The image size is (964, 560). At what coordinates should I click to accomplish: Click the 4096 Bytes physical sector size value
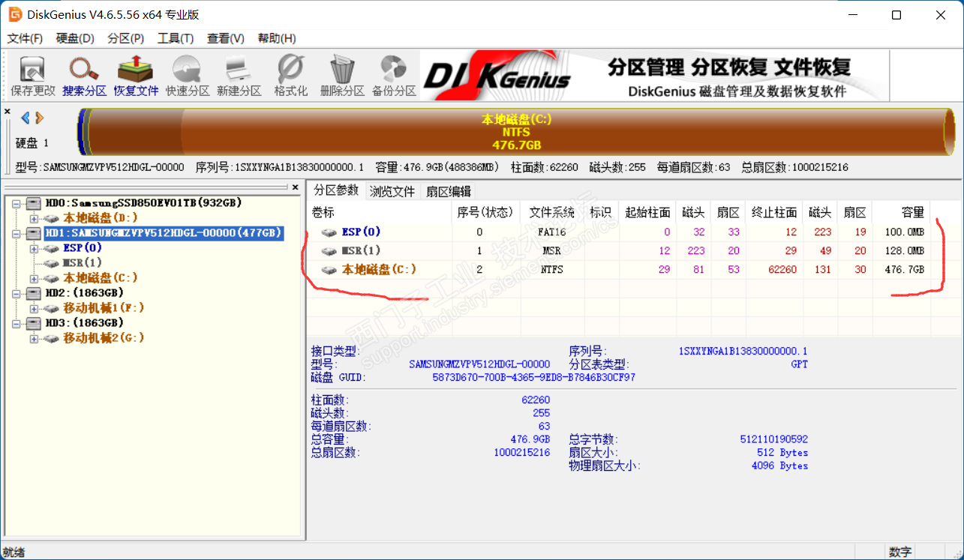(780, 466)
